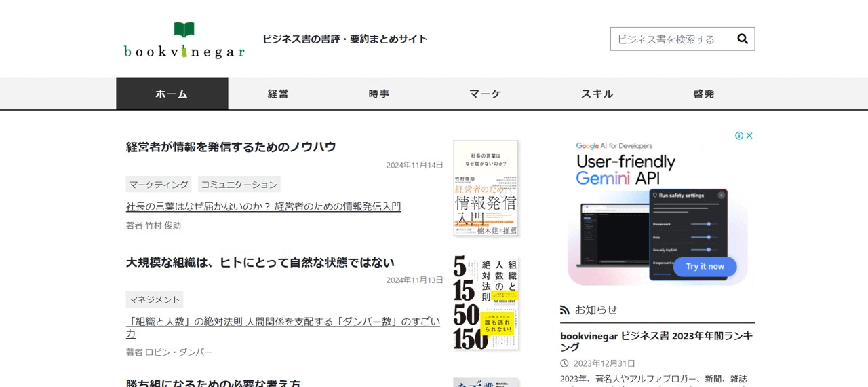Focus the ビジネス書を検索する search field
The width and height of the screenshot is (868, 387).
pos(670,39)
